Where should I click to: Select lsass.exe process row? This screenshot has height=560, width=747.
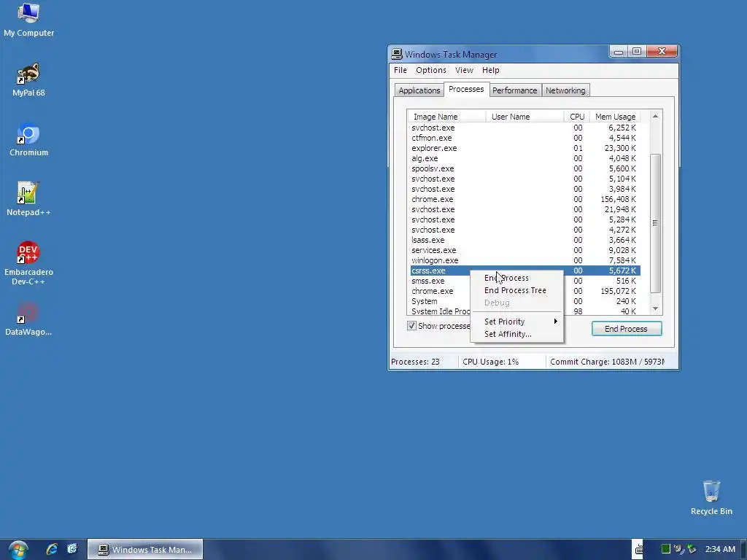coord(525,240)
